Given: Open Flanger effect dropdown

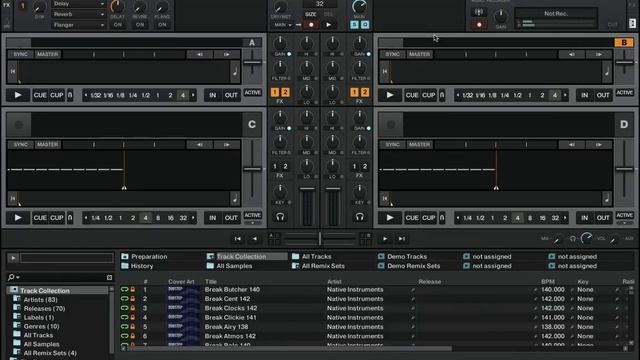Looking at the screenshot, I should pos(78,25).
